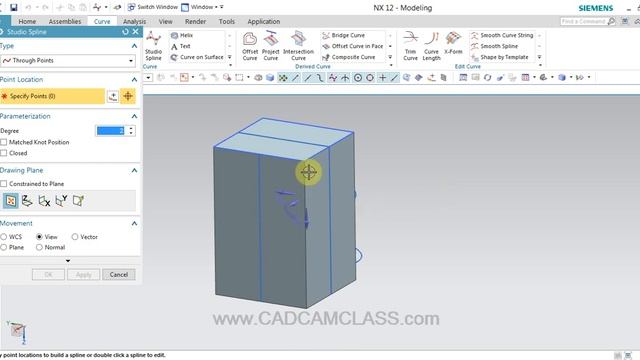Image resolution: width=640 pixels, height=360 pixels.
Task: Click the yellow Inferred Point icon
Action: (128, 96)
